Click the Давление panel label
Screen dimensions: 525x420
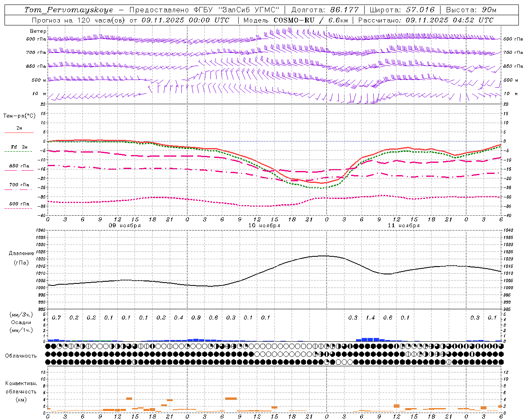point(21,253)
